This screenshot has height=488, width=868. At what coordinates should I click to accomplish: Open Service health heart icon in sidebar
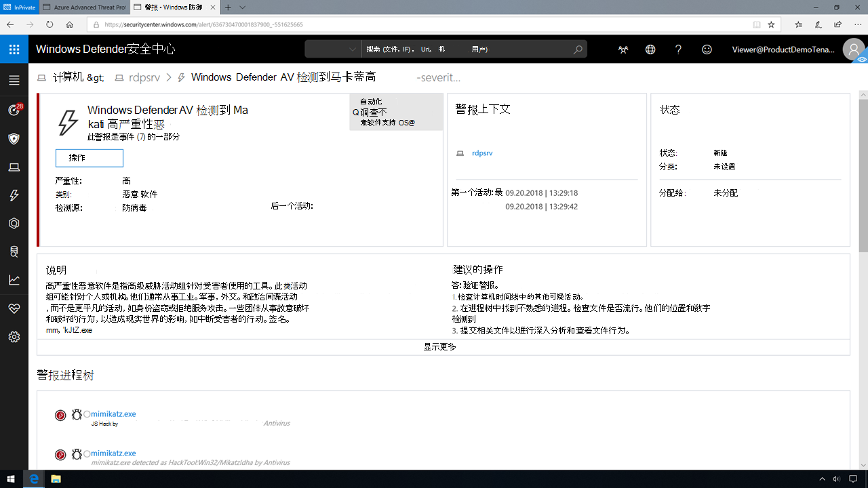point(14,308)
